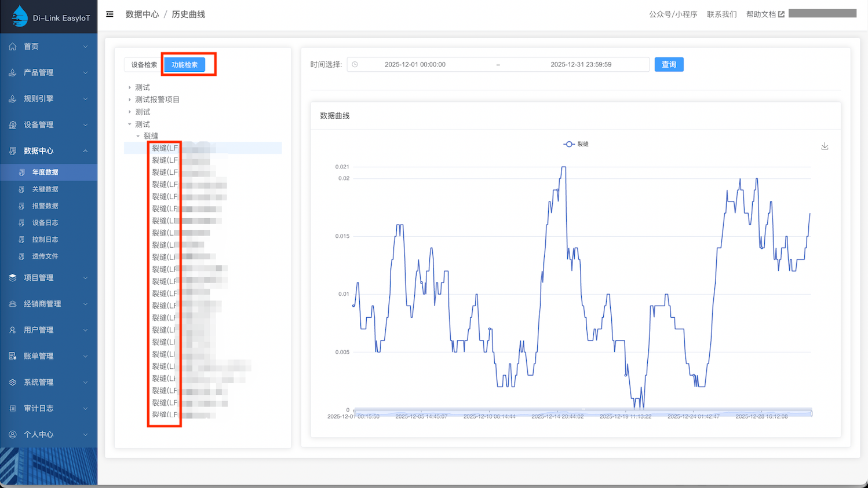Click the 首页 home icon in sidebar
The width and height of the screenshot is (868, 488).
13,46
